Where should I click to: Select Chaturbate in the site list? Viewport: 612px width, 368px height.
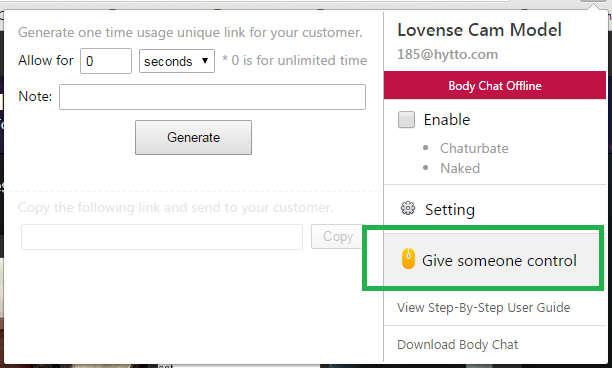coord(474,148)
